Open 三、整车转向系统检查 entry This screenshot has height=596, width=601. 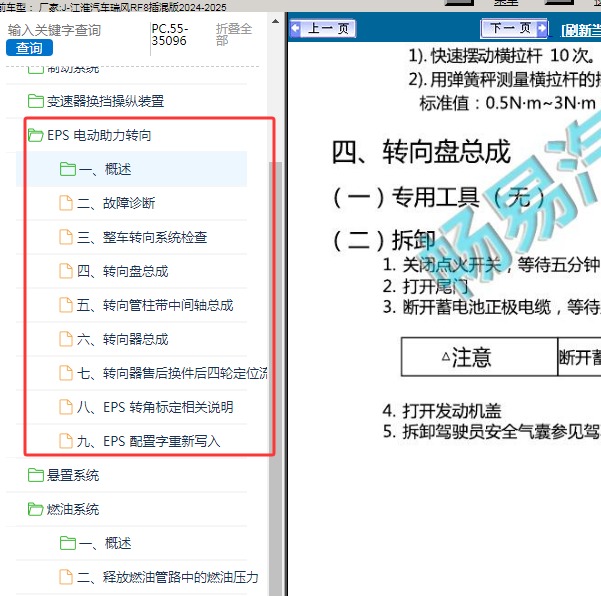[142, 237]
